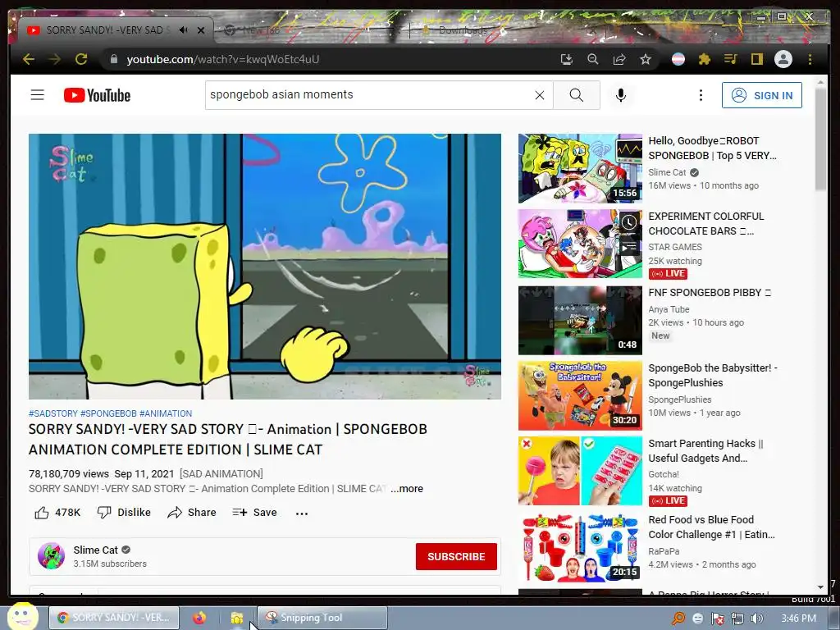Open Chrome three-dot menu
Viewport: 840px width, 630px height.
[x=810, y=59]
